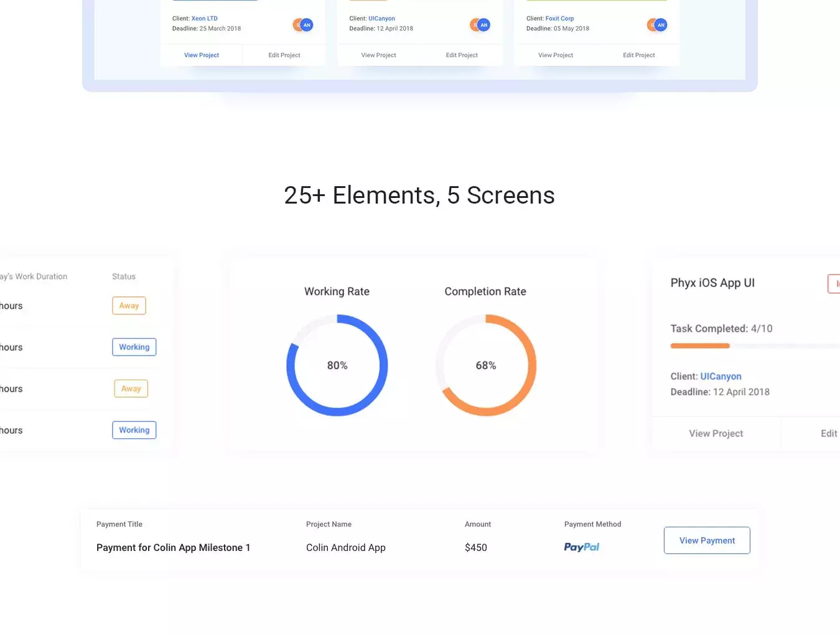The image size is (840, 635).
Task: Click View Project on Phyx iOS card
Action: pyautogui.click(x=716, y=433)
